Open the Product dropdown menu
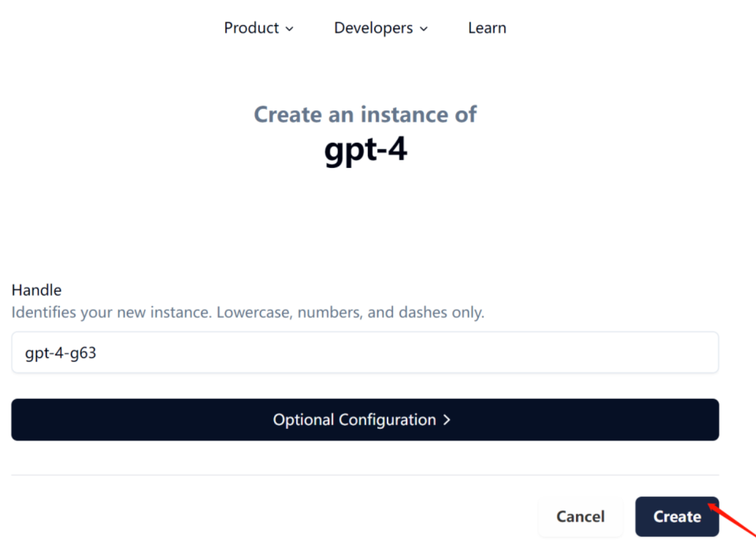 tap(258, 28)
